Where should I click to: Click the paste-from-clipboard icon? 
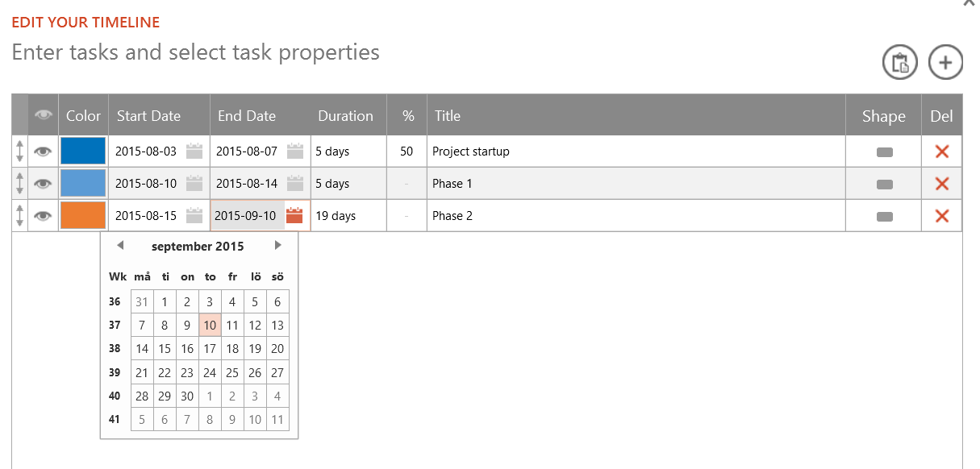coord(900,63)
